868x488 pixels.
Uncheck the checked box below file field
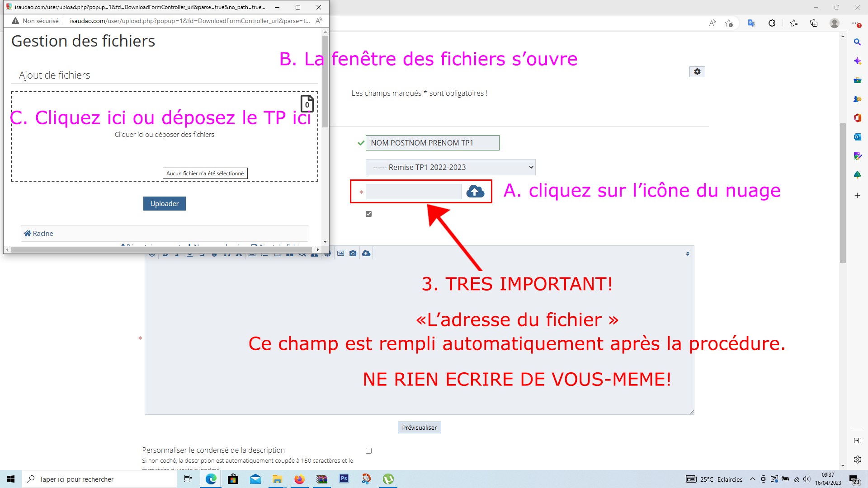pos(369,214)
